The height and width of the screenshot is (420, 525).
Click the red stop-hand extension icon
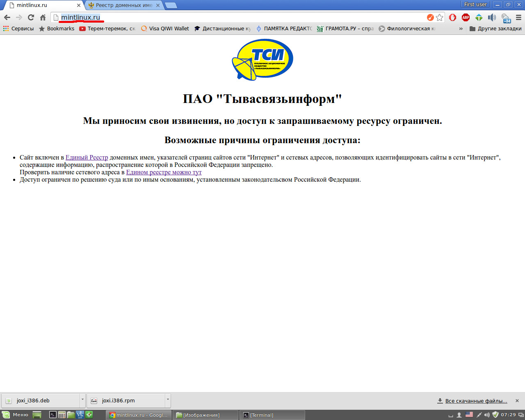pyautogui.click(x=452, y=17)
